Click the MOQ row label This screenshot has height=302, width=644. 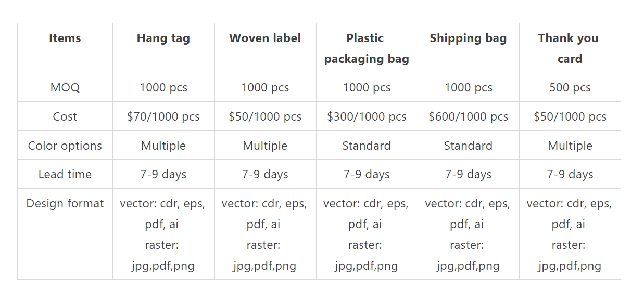[x=65, y=88]
